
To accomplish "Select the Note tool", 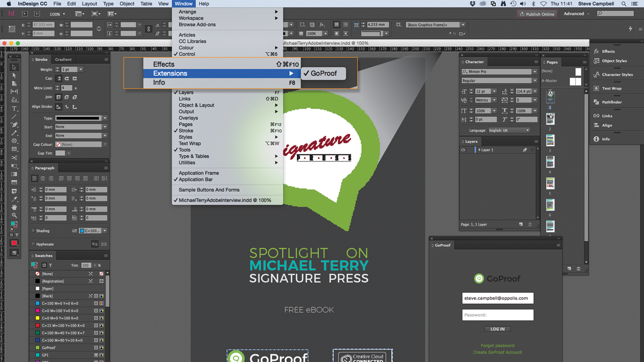I will pos(14,191).
